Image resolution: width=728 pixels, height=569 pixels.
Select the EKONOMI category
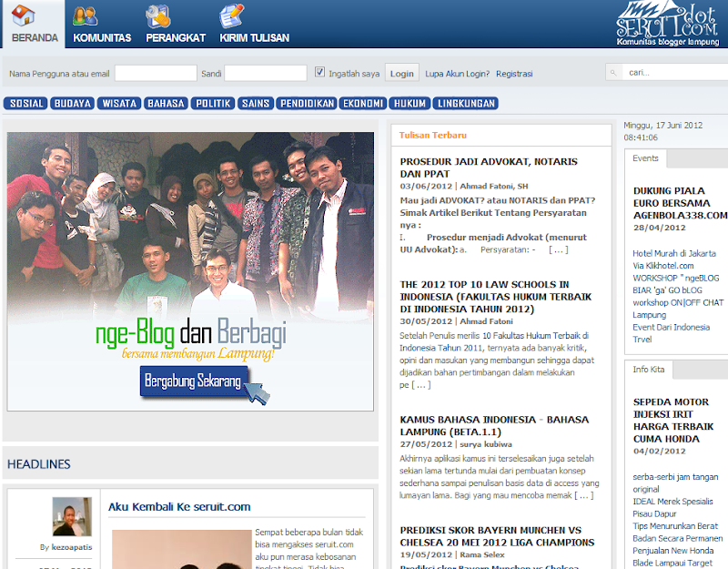(x=363, y=103)
